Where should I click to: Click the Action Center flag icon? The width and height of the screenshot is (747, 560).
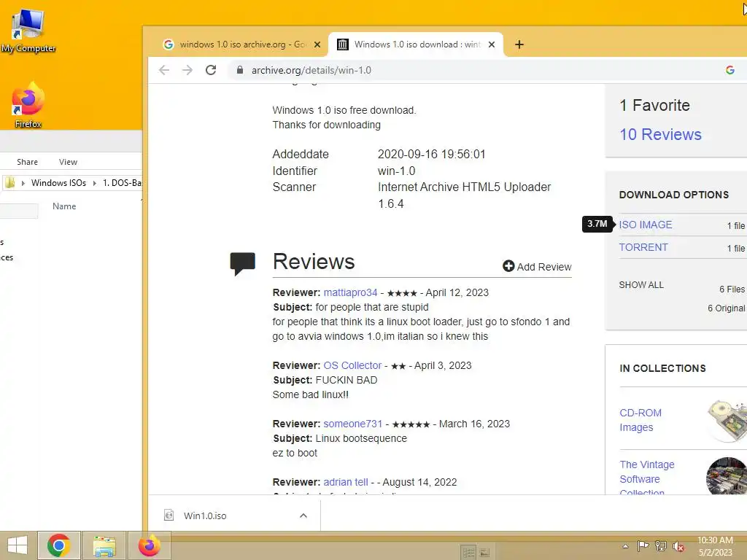643,545
